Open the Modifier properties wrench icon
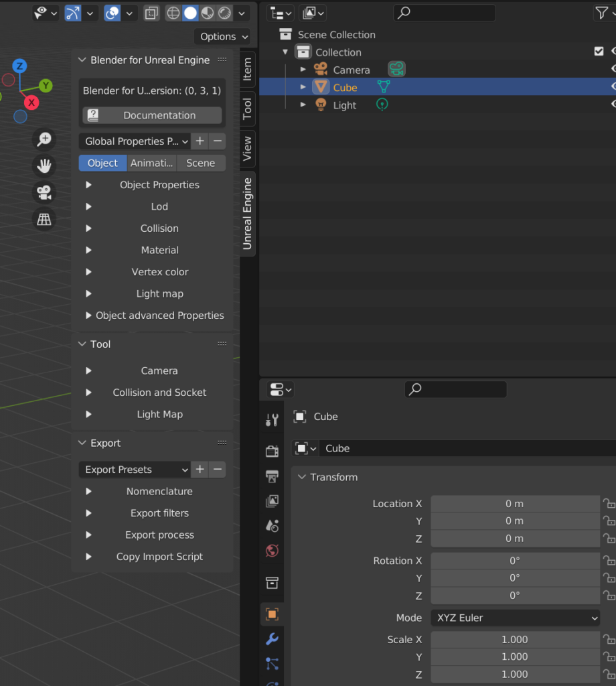Screen dimensions: 616x686 point(272,639)
